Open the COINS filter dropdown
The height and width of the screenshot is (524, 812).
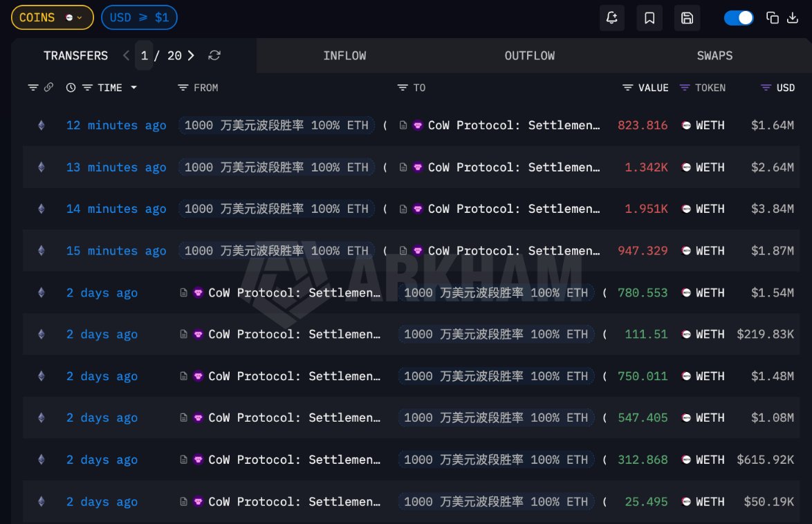point(53,17)
